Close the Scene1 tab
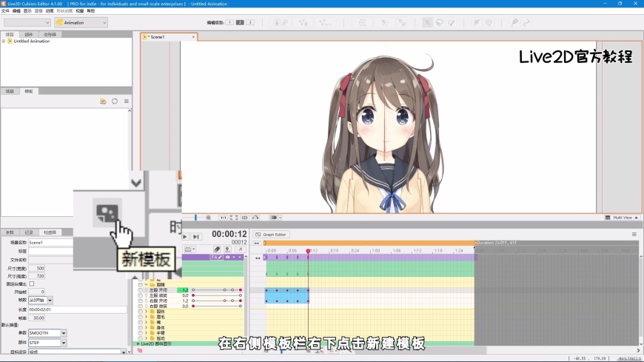644x362 pixels. 193,37
